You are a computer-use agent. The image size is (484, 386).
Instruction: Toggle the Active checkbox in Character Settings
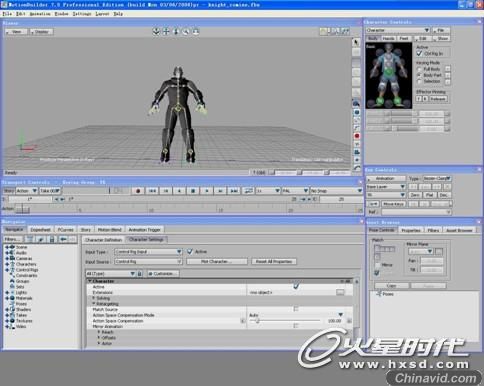pyautogui.click(x=190, y=252)
